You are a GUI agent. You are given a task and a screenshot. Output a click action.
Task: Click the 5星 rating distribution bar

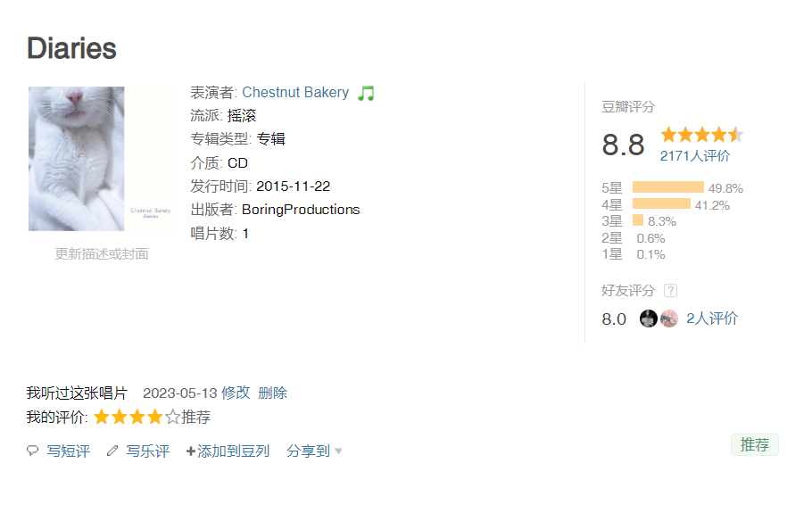pyautogui.click(x=667, y=187)
